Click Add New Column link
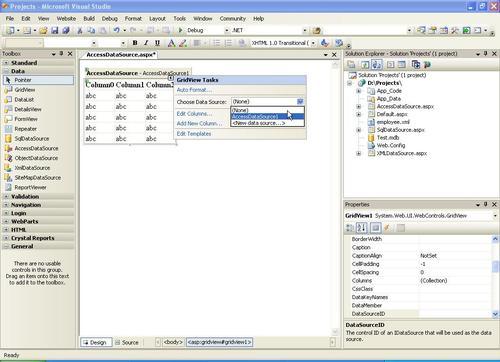 click(x=199, y=123)
